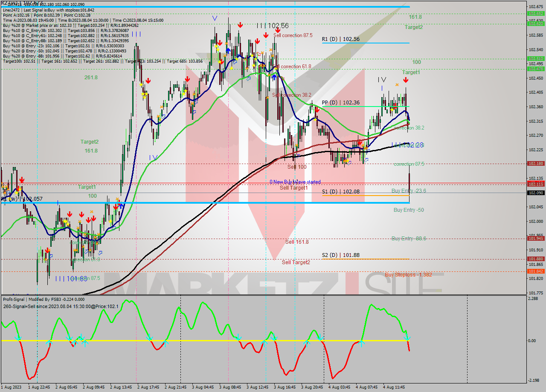Click the '2 Aug 13:45' time label
Screen dimensions: 546x392
point(121,387)
